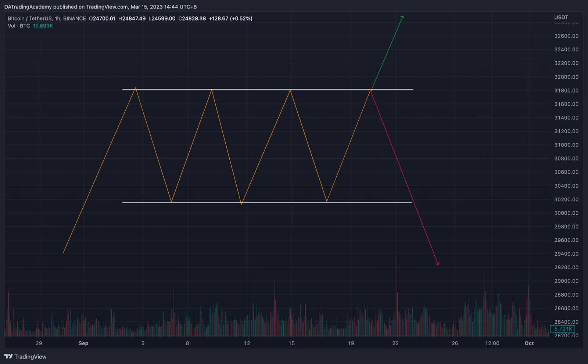This screenshot has height=364, width=588.
Task: Click the date 26 on the time axis
Action: 455,343
